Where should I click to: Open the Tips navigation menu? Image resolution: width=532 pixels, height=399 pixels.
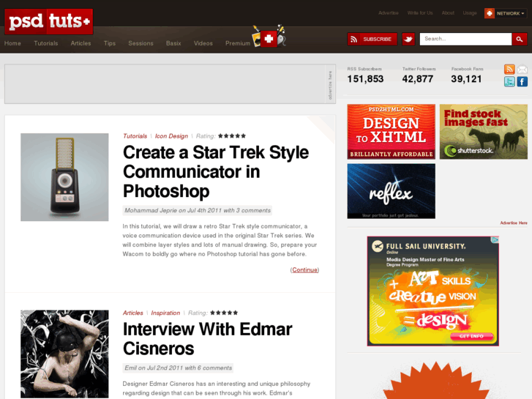click(110, 43)
